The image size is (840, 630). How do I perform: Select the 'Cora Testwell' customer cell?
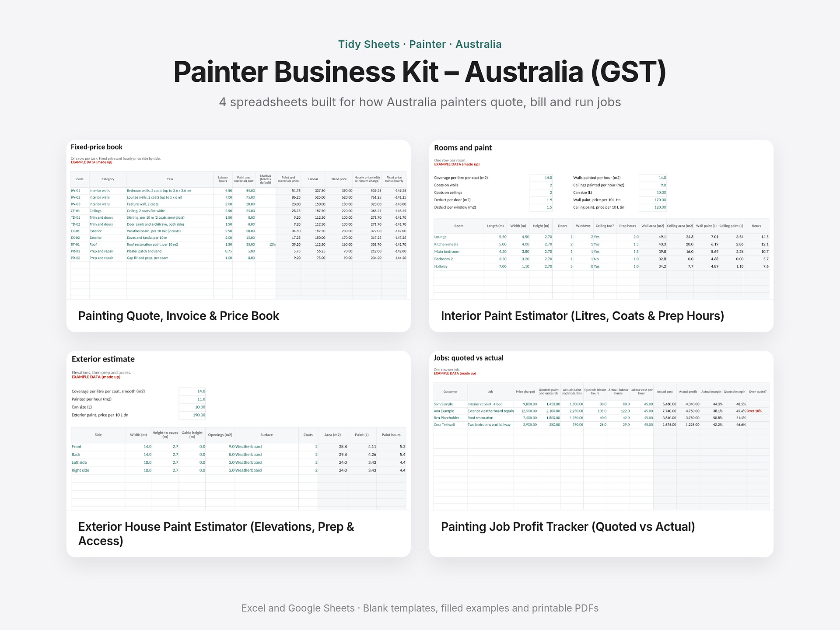pyautogui.click(x=450, y=425)
